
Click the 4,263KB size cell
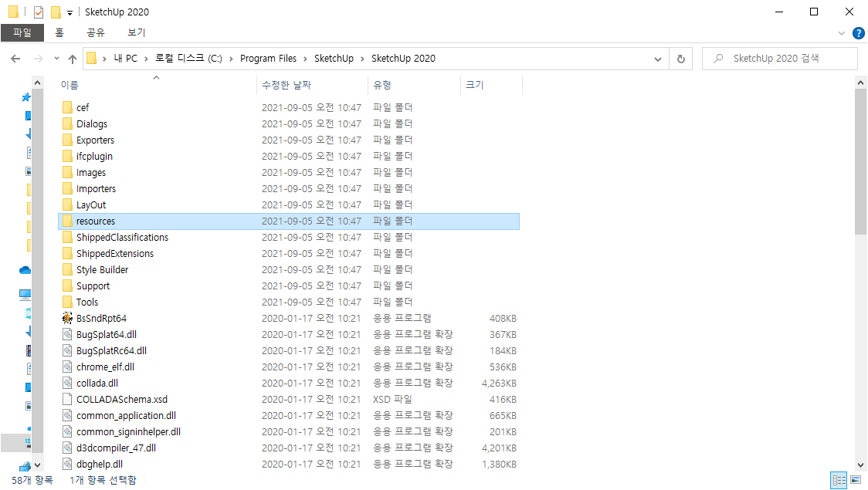coord(499,384)
